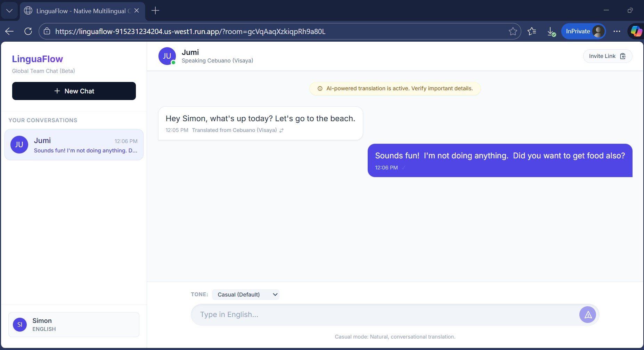Open the browser favorites list
Viewport: 644px width, 350px height.
tap(532, 31)
